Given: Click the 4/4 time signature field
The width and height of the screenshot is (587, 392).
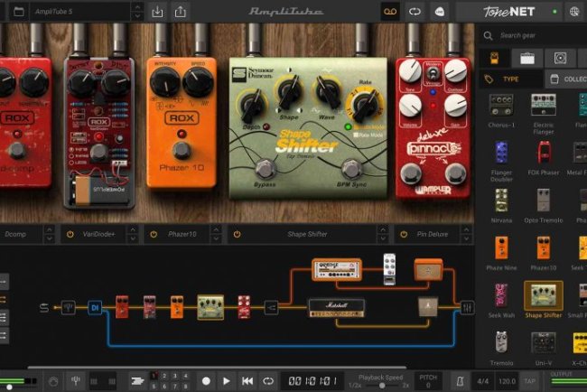Looking at the screenshot, I should pyautogui.click(x=483, y=381).
